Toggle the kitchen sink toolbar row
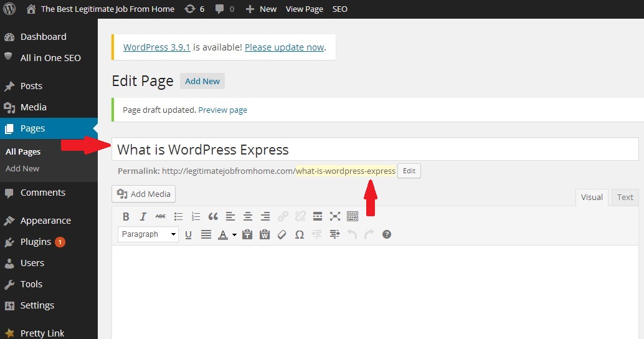Image resolution: width=644 pixels, height=339 pixels. tap(353, 217)
